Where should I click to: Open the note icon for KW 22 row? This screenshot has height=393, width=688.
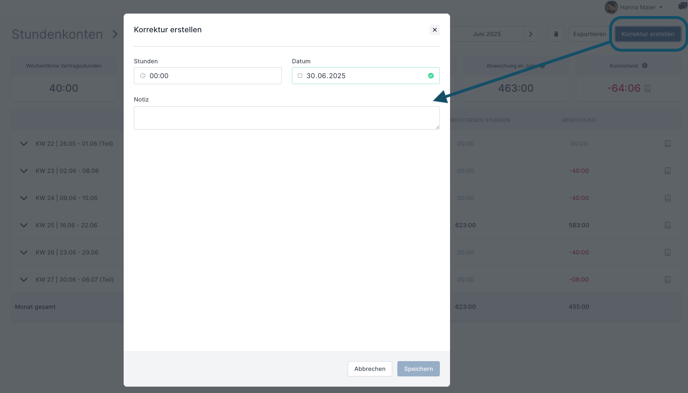(667, 143)
